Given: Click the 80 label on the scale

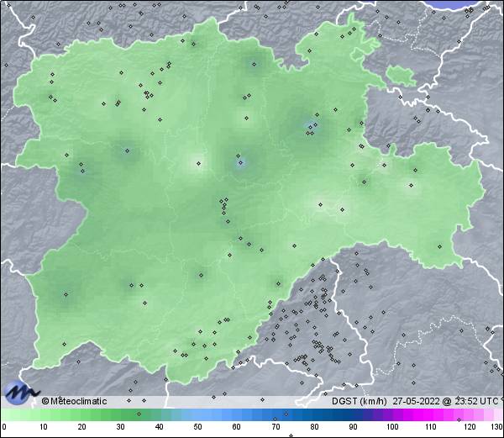Looking at the screenshot, I should (314, 427).
